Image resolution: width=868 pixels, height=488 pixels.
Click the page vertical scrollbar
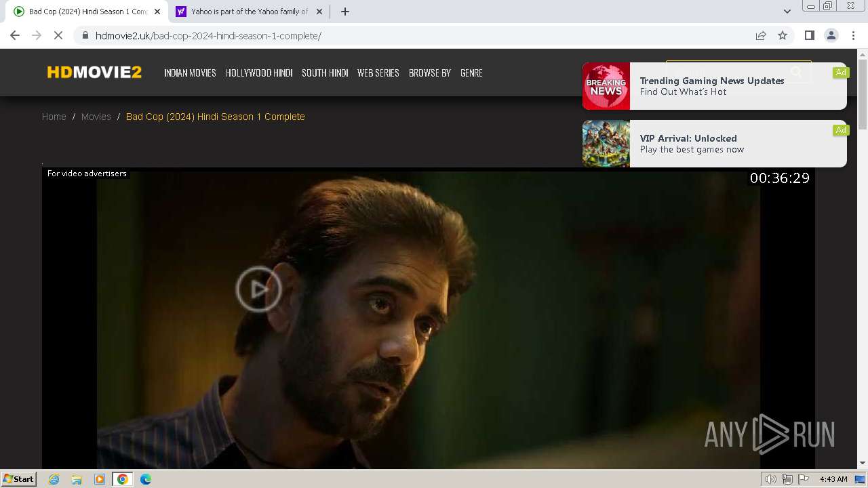pos(863,95)
